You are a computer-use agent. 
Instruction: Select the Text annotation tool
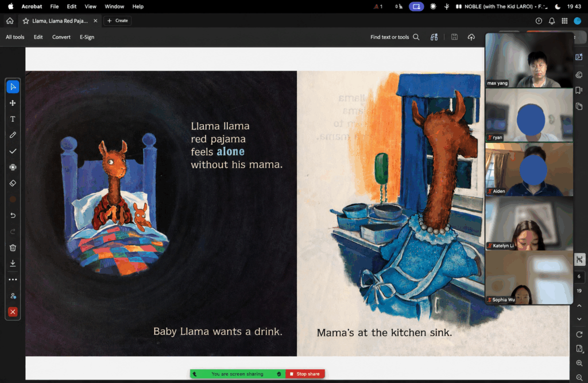tap(13, 119)
